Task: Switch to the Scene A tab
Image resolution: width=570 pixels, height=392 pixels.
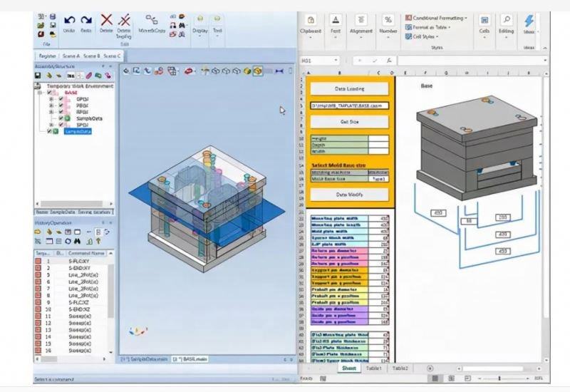Action: click(x=72, y=55)
